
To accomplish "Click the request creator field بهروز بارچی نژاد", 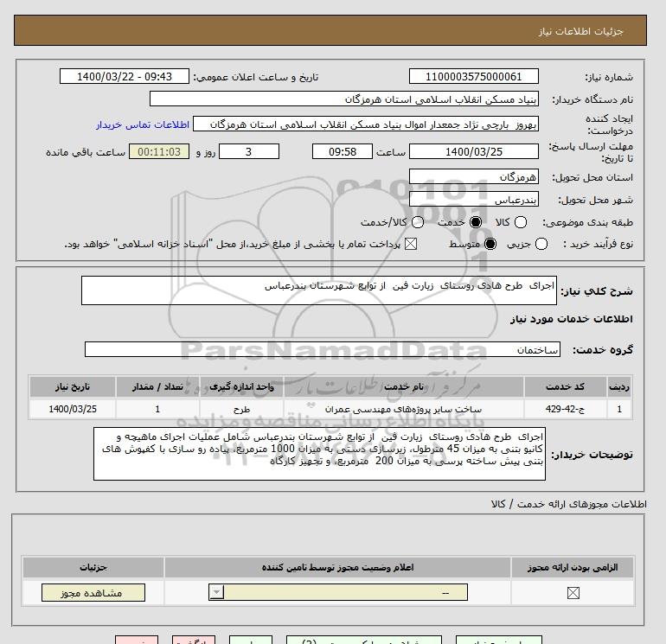I will tap(366, 124).
